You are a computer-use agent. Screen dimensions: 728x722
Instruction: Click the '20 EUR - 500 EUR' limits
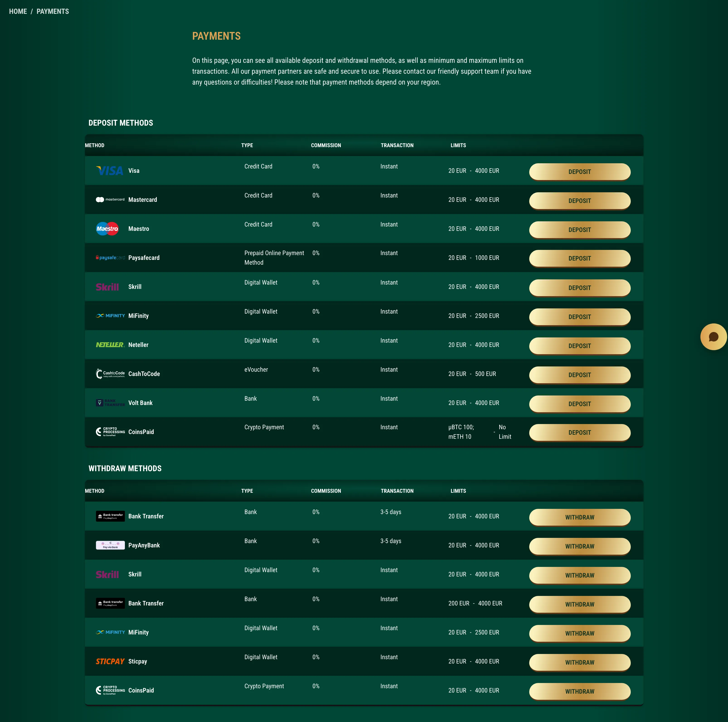[x=472, y=374]
